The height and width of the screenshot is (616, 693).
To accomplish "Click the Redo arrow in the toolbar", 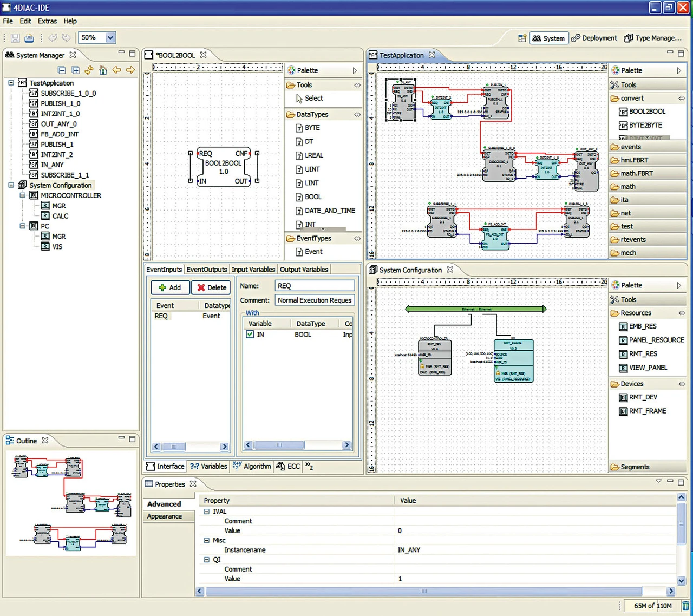I will pyautogui.click(x=66, y=38).
